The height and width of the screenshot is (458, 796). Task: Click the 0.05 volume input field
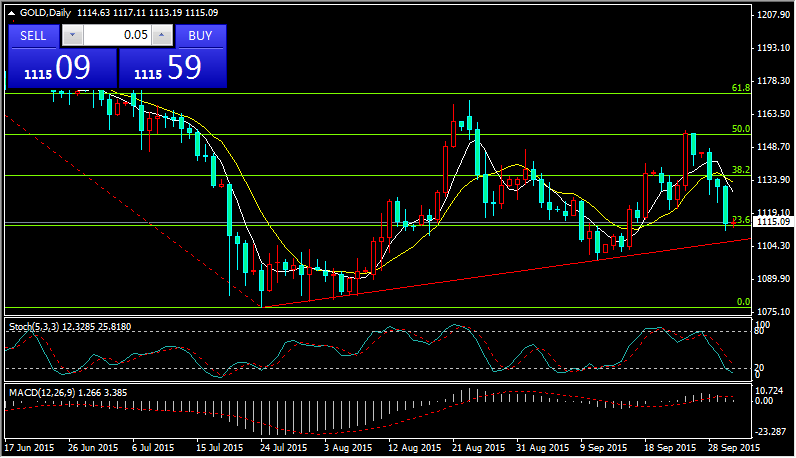pos(118,35)
